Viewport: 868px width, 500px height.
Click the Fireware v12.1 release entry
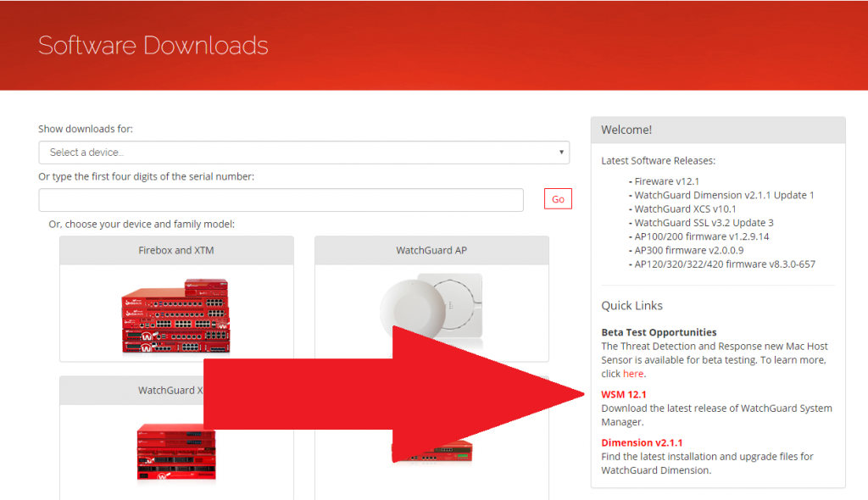666,181
